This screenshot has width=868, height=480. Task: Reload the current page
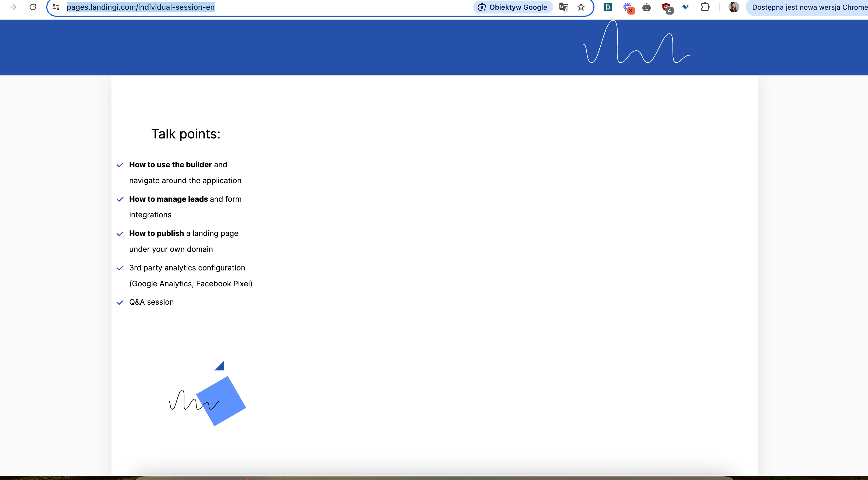33,7
